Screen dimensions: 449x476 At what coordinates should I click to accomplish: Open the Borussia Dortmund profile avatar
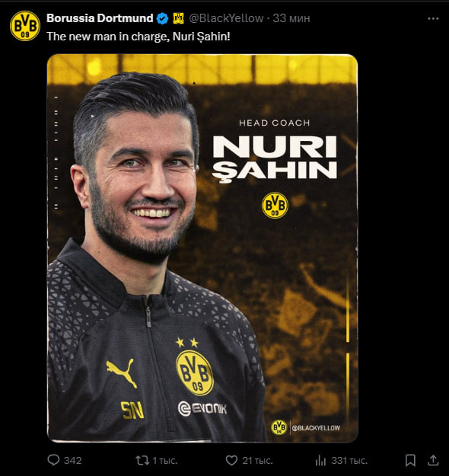(x=25, y=26)
